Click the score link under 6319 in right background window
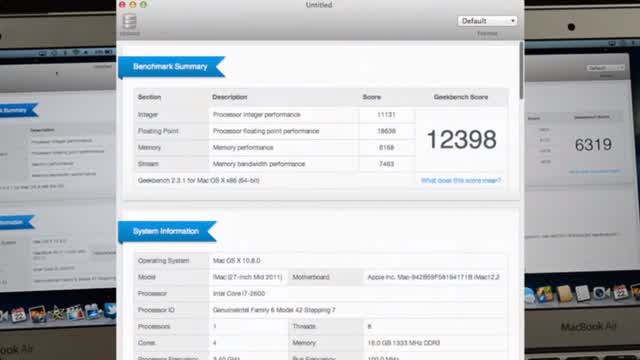The height and width of the screenshot is (360, 640). point(595,171)
